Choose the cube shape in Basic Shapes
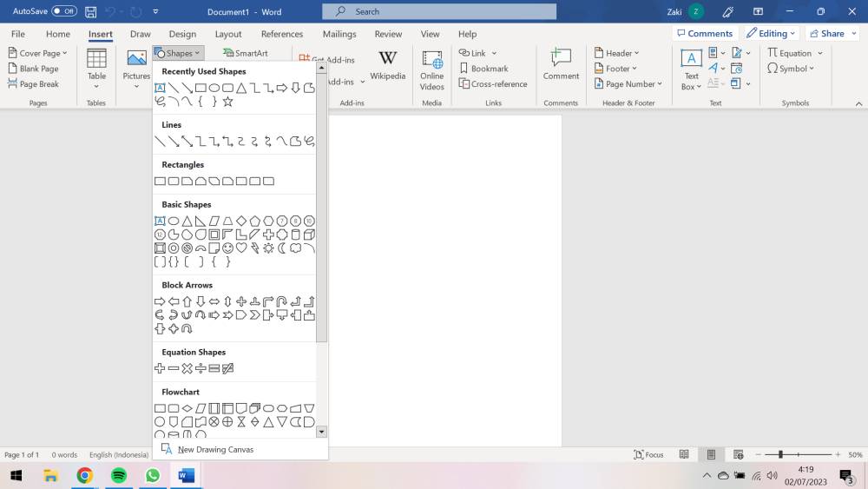Image resolution: width=868 pixels, height=489 pixels. pyautogui.click(x=309, y=235)
